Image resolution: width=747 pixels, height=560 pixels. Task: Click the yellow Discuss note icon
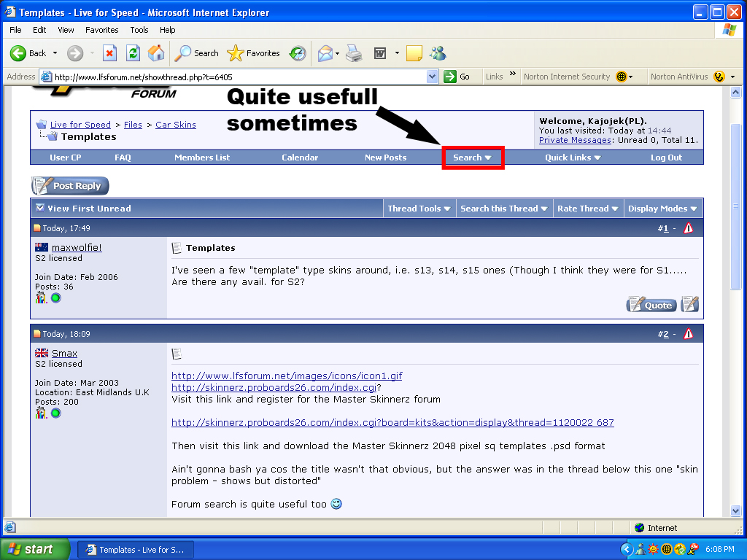414,53
